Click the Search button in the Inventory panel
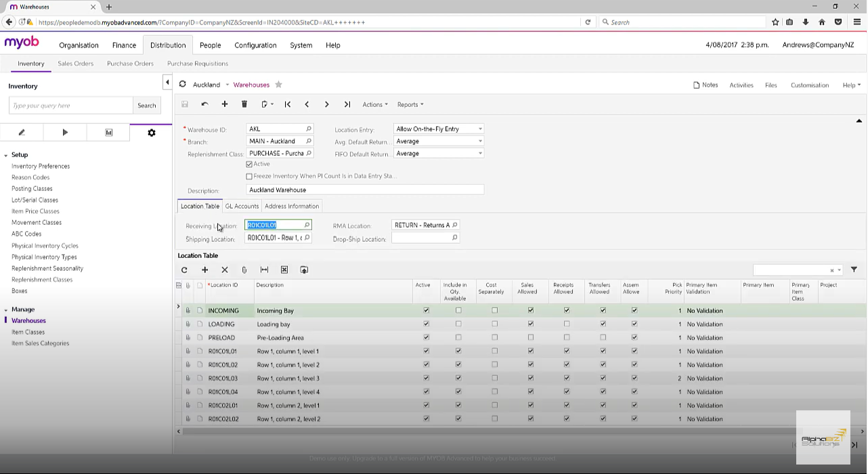The width and height of the screenshot is (868, 474). (146, 105)
